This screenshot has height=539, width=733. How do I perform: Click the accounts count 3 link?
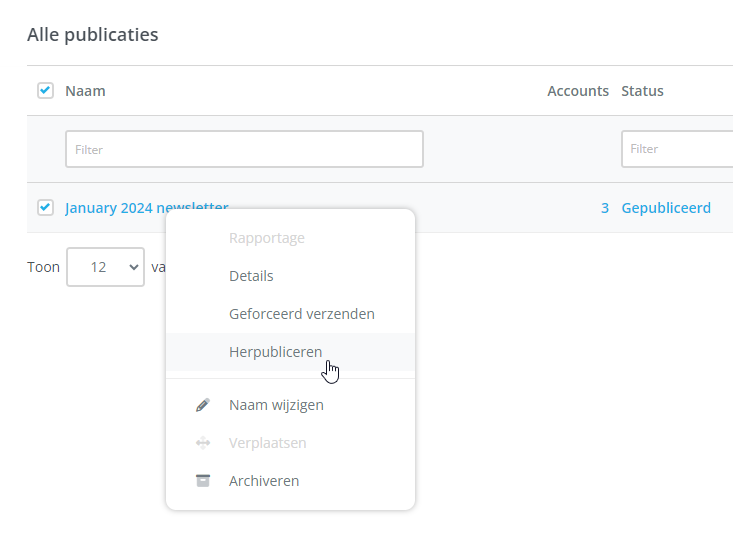[604, 208]
